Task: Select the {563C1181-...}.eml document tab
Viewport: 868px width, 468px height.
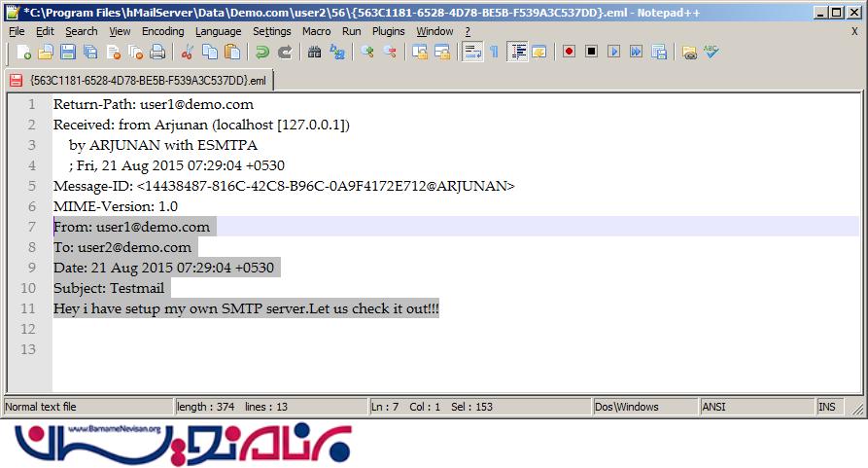Action: (139, 81)
